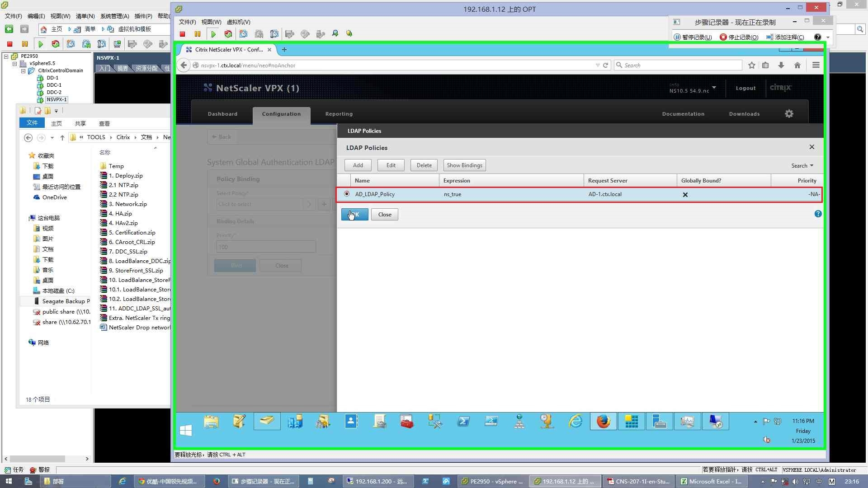Open the help question mark icon
Viewport: 868px width, 488px height.
[818, 214]
